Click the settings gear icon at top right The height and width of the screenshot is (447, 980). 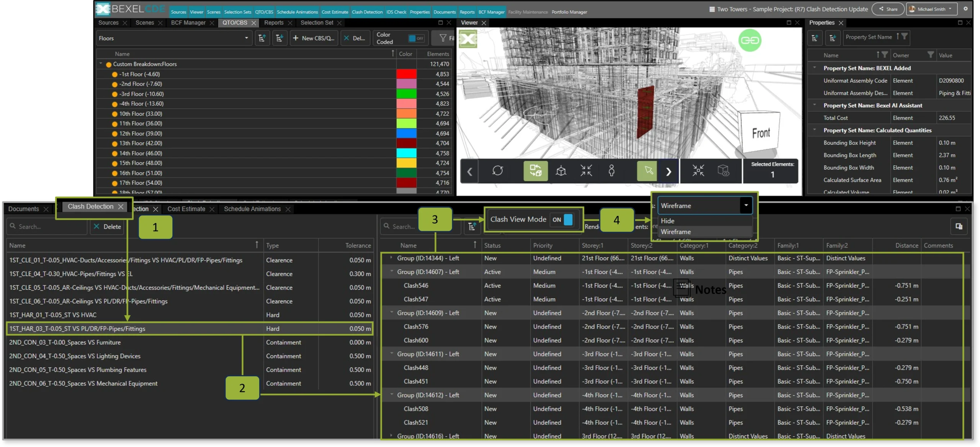[x=965, y=8]
